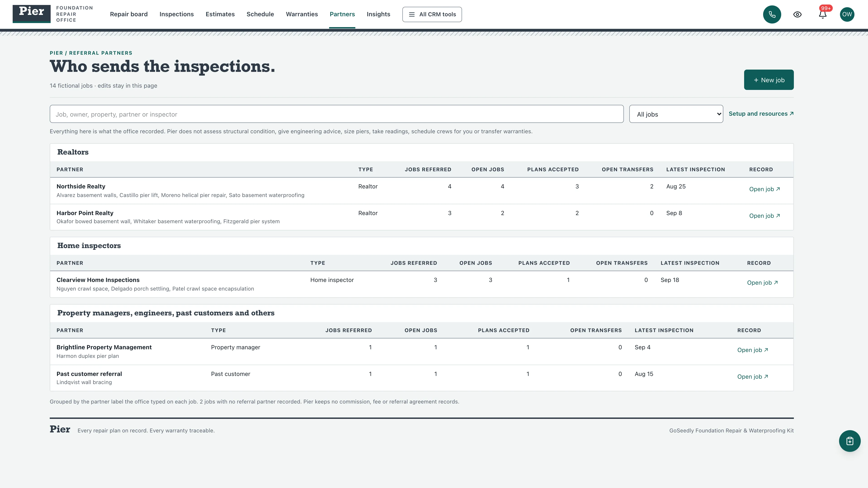Open job for Past customer referral
868x488 pixels.
click(753, 377)
